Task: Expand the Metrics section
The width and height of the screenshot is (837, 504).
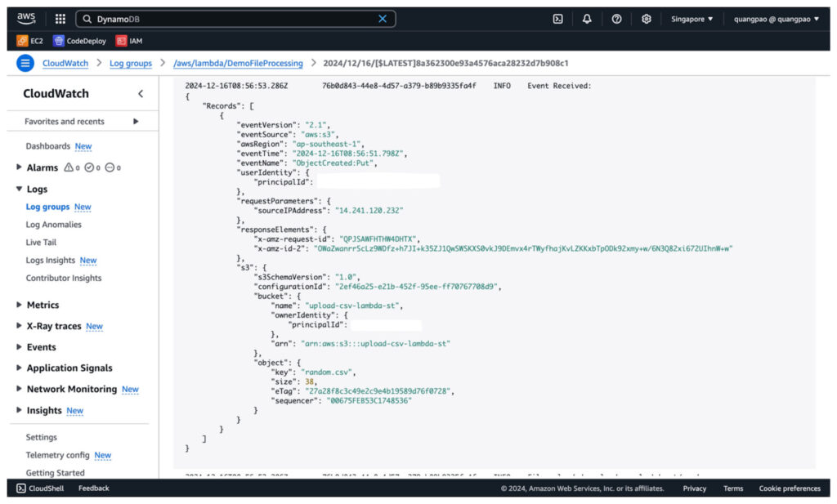Action: (x=20, y=305)
